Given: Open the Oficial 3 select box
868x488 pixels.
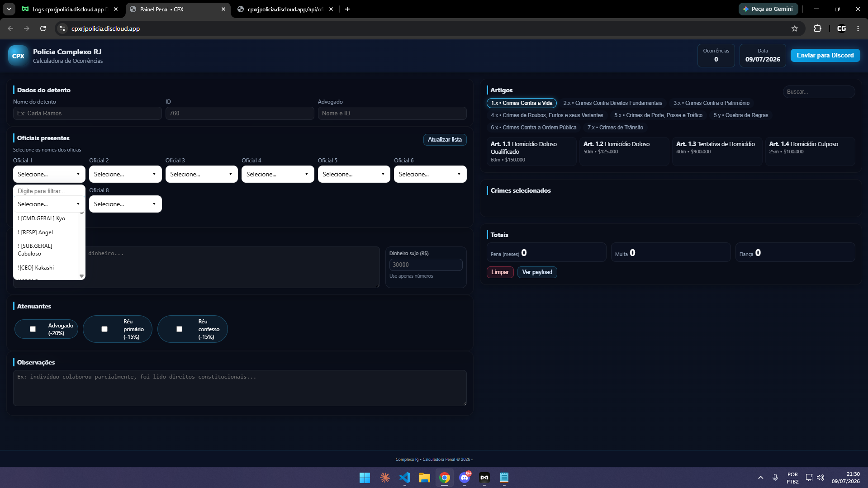Looking at the screenshot, I should coord(202,174).
